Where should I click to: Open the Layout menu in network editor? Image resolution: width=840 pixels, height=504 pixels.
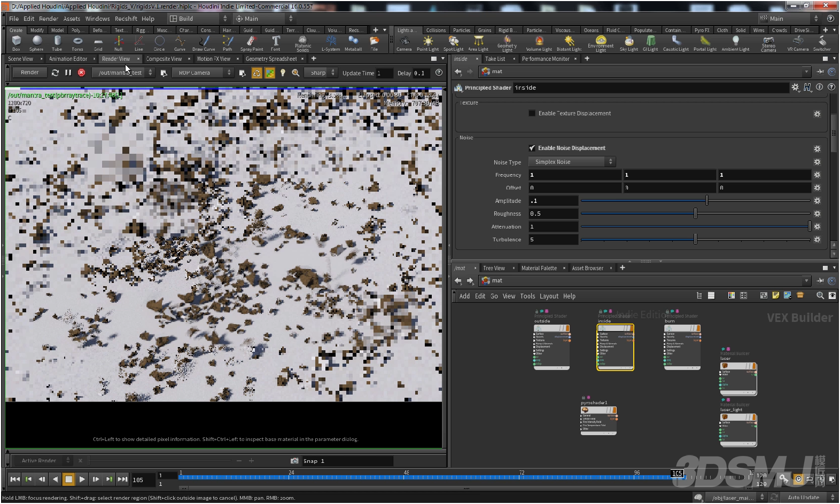(549, 296)
